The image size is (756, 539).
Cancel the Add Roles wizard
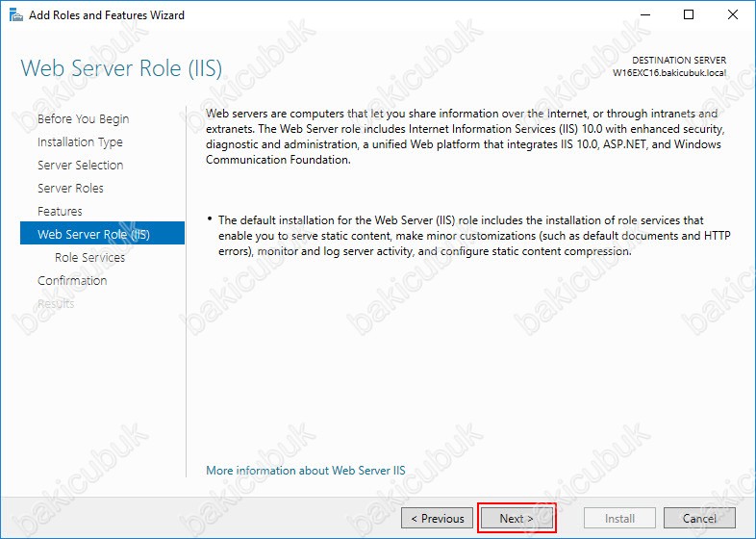pyautogui.click(x=699, y=518)
